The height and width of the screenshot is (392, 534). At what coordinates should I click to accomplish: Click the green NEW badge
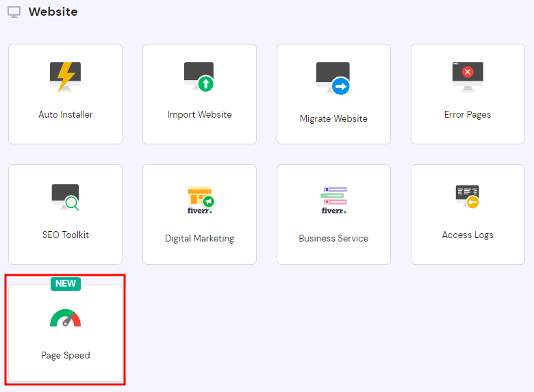[x=66, y=284]
